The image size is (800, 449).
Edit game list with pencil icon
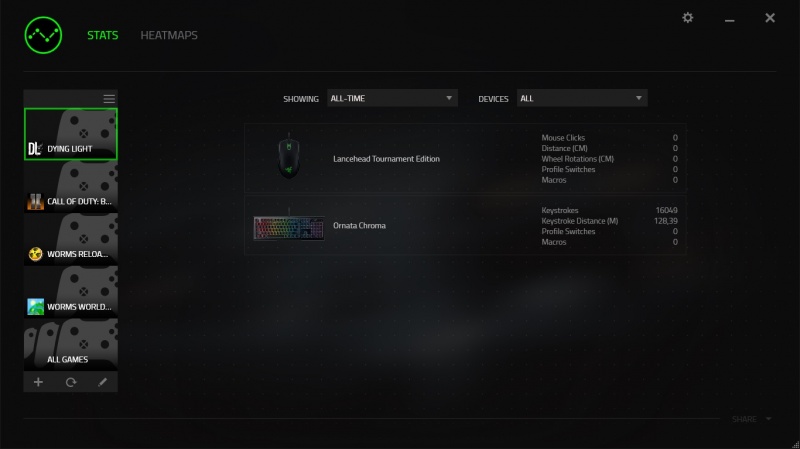(103, 382)
